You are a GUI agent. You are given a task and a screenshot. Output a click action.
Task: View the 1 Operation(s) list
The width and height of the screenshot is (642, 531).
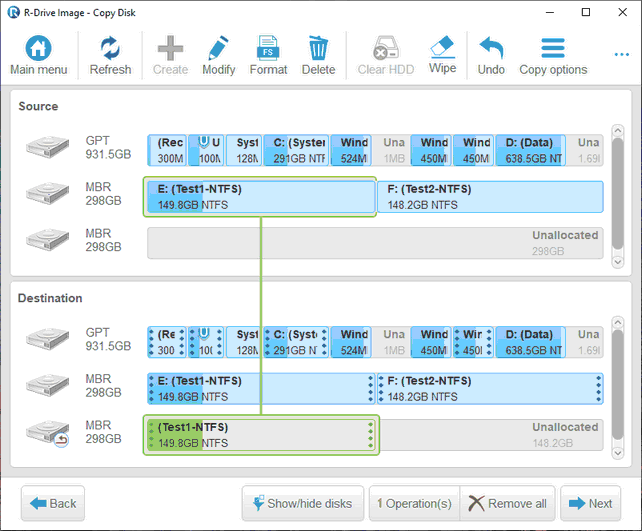point(414,503)
